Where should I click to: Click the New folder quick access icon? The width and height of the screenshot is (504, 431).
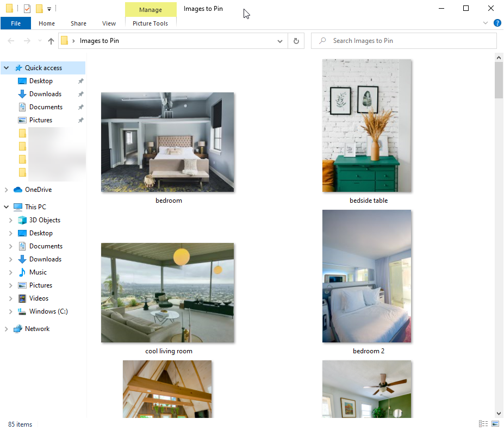[x=39, y=8]
